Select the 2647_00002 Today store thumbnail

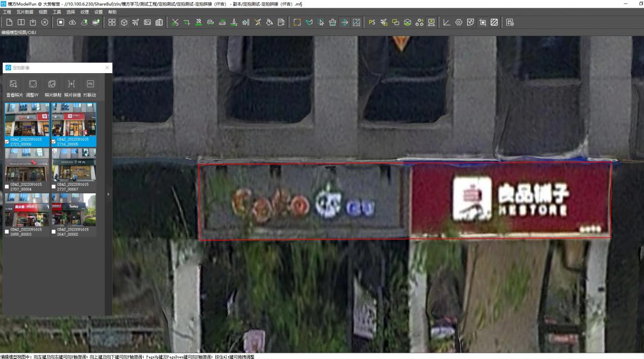pos(74,210)
